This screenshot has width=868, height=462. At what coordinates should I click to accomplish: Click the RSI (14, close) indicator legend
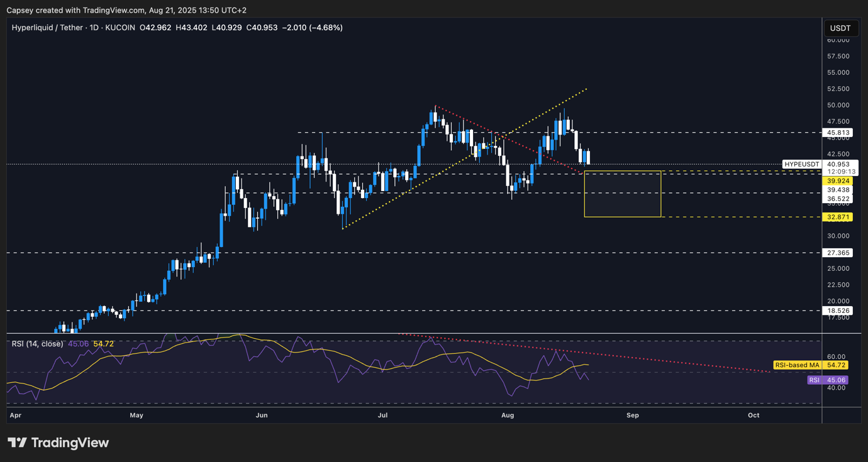click(38, 344)
